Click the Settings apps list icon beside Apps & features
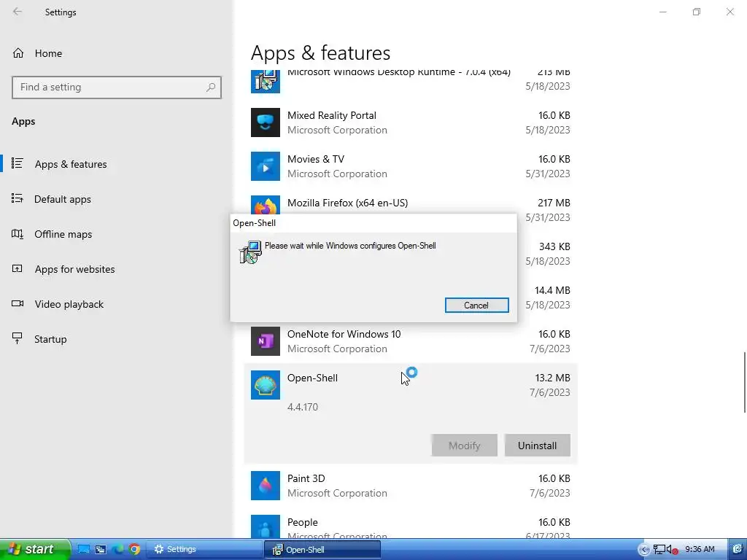The image size is (747, 560). coord(18,163)
